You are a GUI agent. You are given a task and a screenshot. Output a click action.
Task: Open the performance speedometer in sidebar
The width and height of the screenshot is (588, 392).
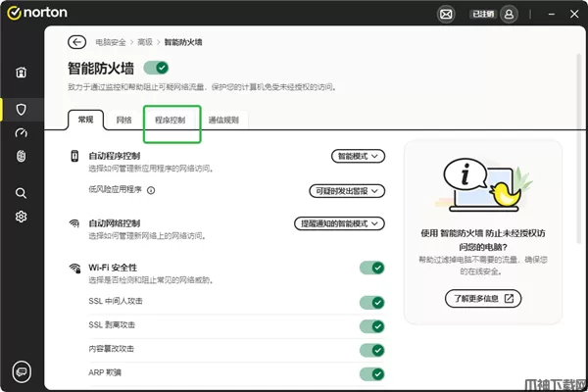[x=21, y=132]
